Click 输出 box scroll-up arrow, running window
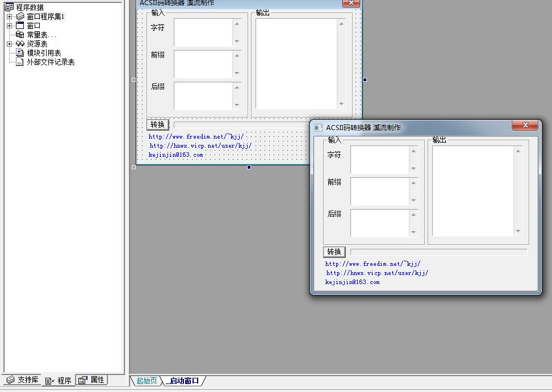This screenshot has height=392, width=552. (518, 151)
